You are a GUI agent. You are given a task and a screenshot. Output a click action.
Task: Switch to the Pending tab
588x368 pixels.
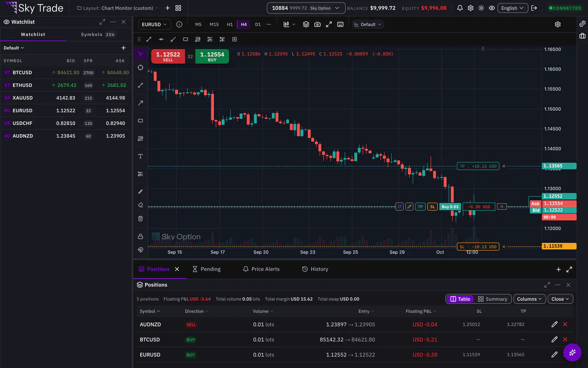206,269
